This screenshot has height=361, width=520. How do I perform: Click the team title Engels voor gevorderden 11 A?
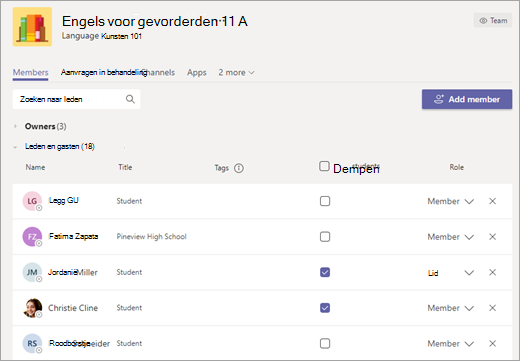point(155,21)
